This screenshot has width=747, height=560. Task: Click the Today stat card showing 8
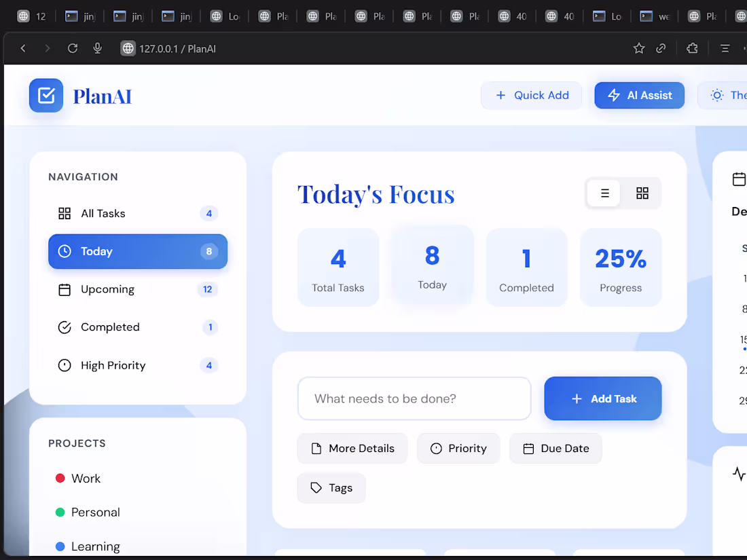pos(432,265)
